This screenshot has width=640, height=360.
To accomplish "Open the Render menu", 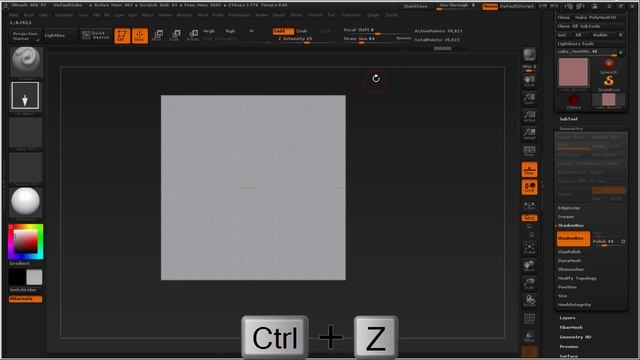I will click(x=262, y=15).
